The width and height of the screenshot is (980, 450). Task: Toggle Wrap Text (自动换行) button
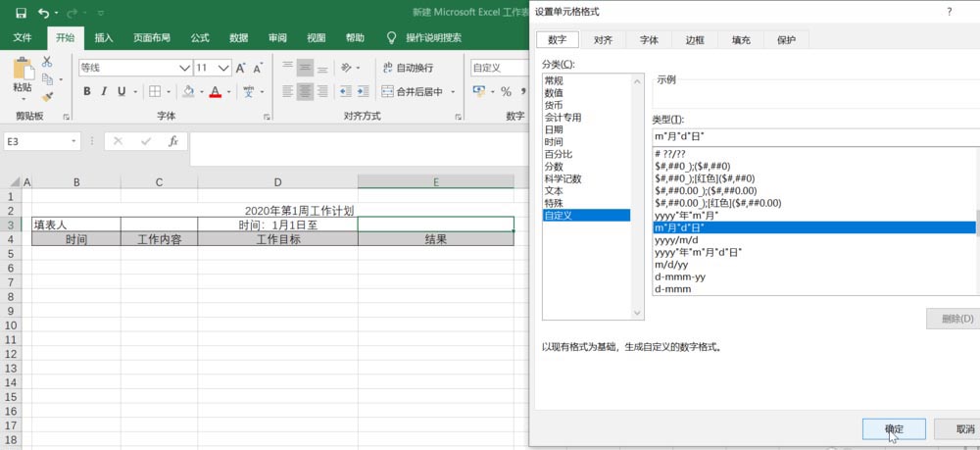click(407, 68)
